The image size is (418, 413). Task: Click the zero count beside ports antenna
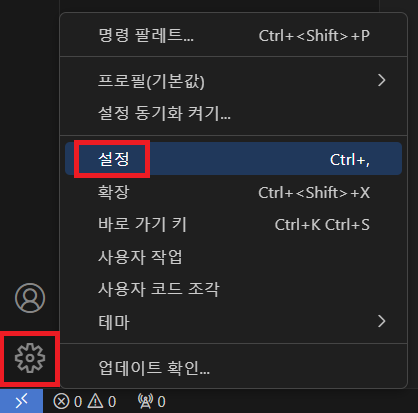(x=161, y=402)
